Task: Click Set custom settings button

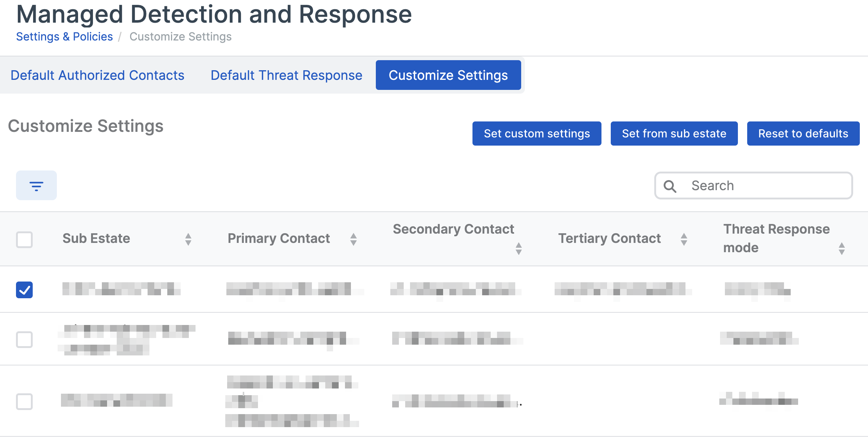Action: coord(536,133)
